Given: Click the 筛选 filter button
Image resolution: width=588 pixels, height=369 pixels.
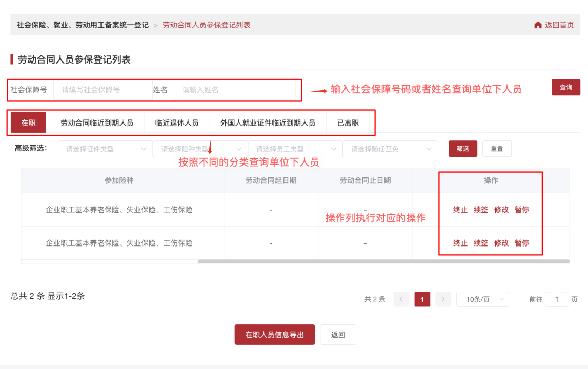Looking at the screenshot, I should click(x=462, y=149).
